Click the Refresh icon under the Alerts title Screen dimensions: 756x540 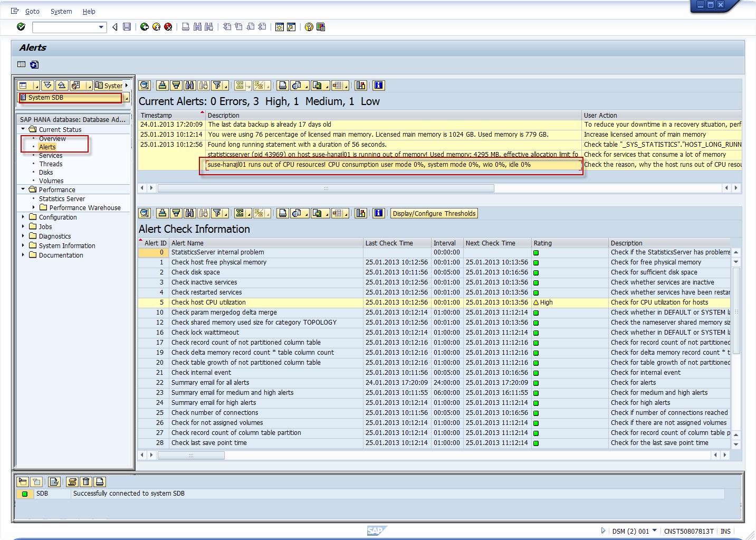click(x=34, y=64)
